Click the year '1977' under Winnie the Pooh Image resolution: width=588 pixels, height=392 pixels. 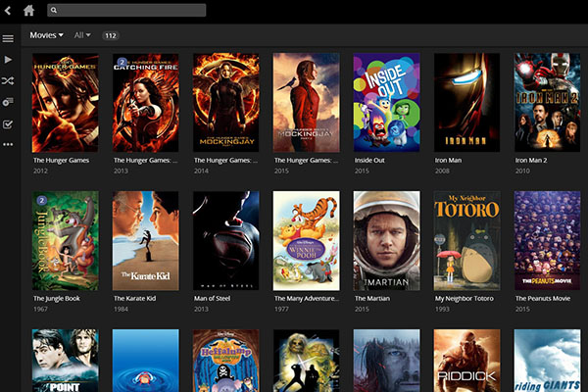[x=281, y=309]
